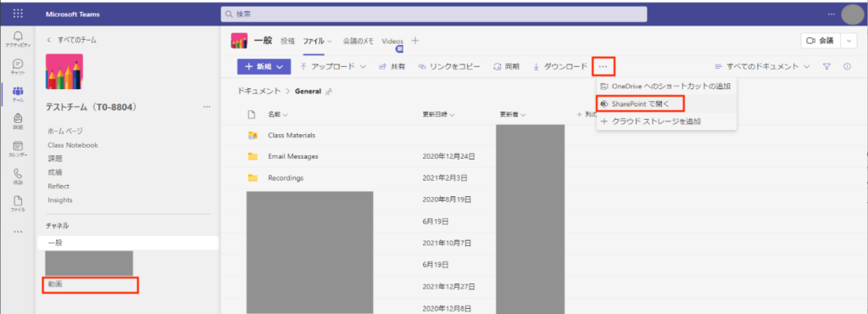868x314 pixels.
Task: Click ドキュメント in the breadcrumb
Action: 259,91
